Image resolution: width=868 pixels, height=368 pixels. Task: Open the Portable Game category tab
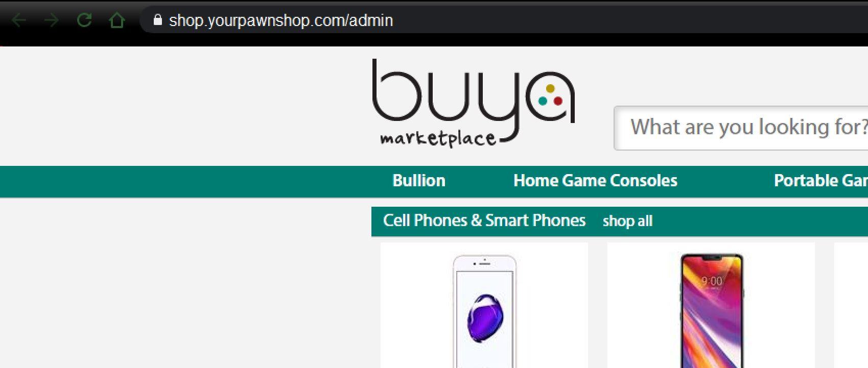(820, 181)
